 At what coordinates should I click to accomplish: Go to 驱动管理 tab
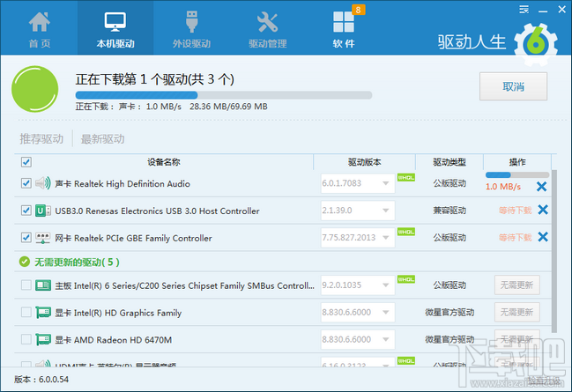267,29
